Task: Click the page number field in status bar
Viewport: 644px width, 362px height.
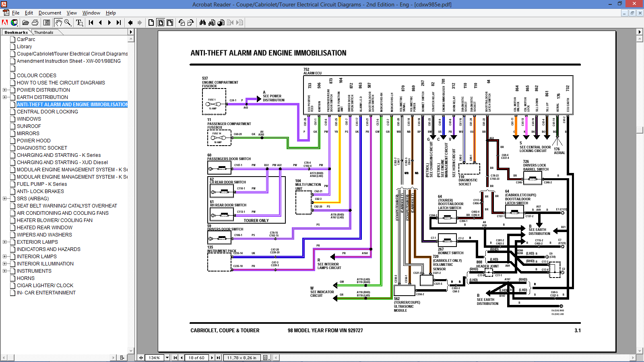Action: [x=196, y=358]
